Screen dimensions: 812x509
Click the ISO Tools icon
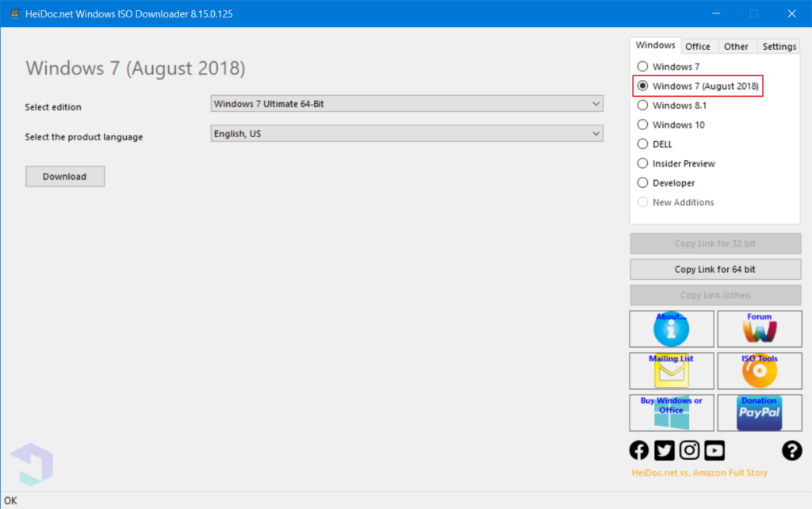click(x=759, y=371)
